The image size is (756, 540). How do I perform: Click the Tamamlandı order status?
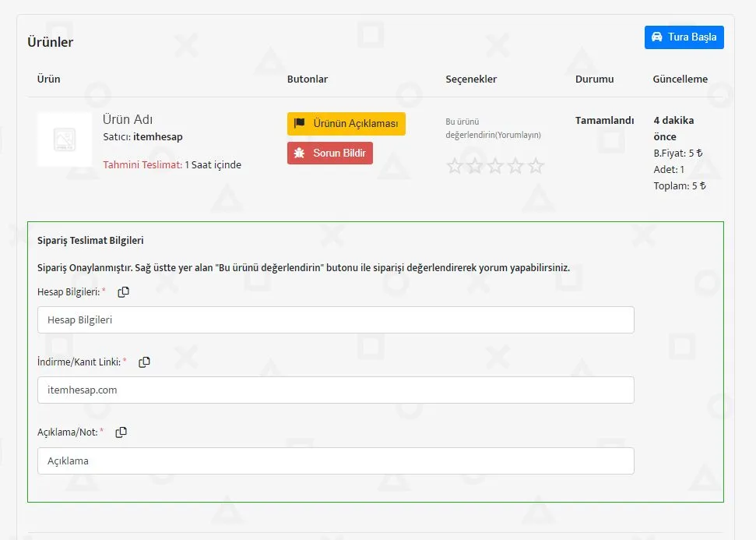coord(604,121)
